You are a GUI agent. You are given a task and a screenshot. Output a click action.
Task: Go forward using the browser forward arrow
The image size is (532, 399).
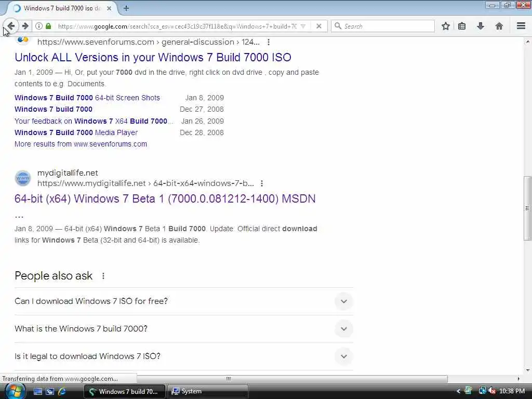coord(25,26)
